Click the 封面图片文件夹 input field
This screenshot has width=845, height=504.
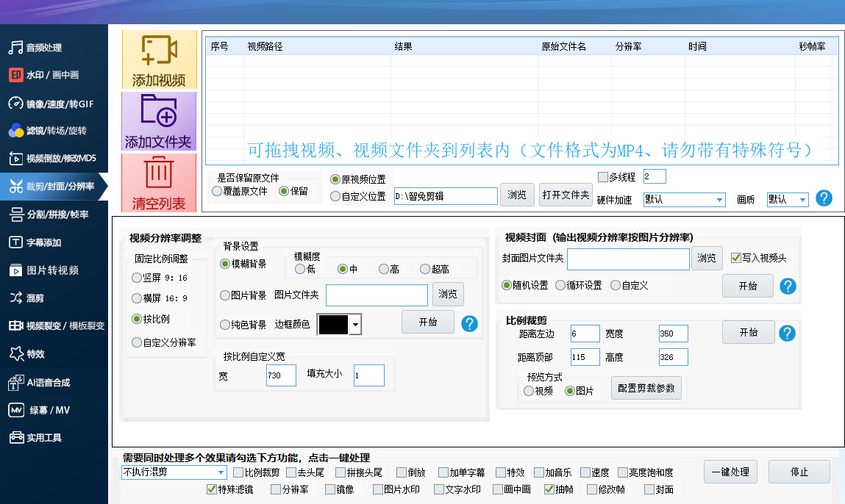(x=628, y=259)
